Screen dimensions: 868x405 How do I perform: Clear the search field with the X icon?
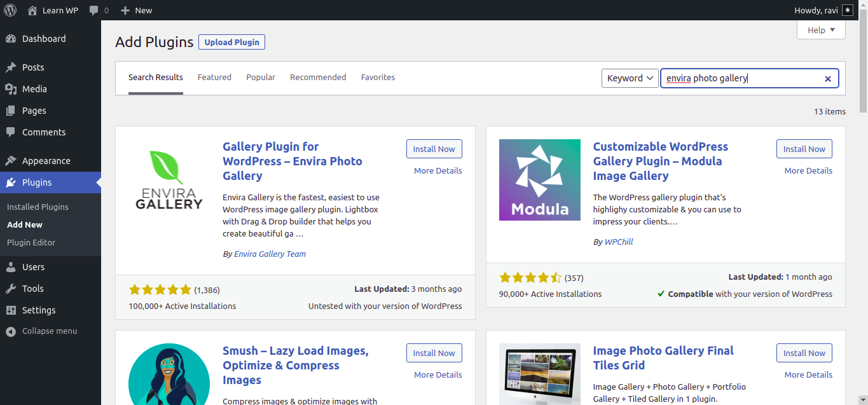(828, 79)
